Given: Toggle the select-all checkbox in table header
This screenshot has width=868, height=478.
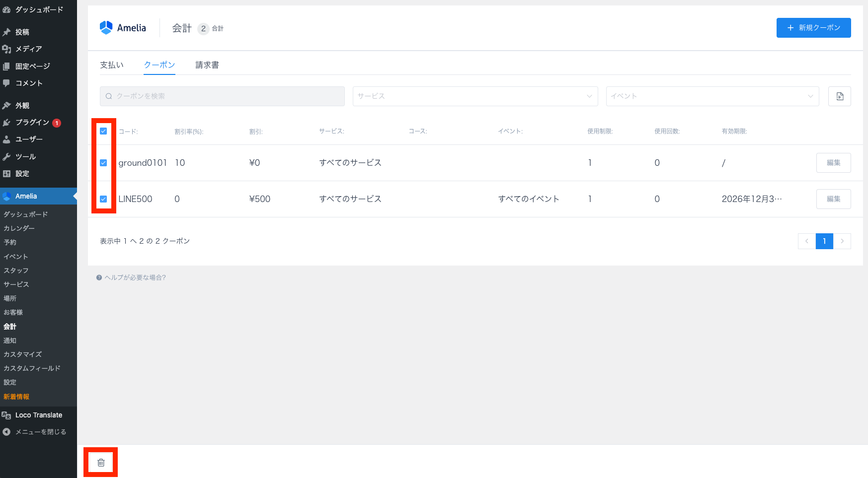Looking at the screenshot, I should click(x=103, y=131).
